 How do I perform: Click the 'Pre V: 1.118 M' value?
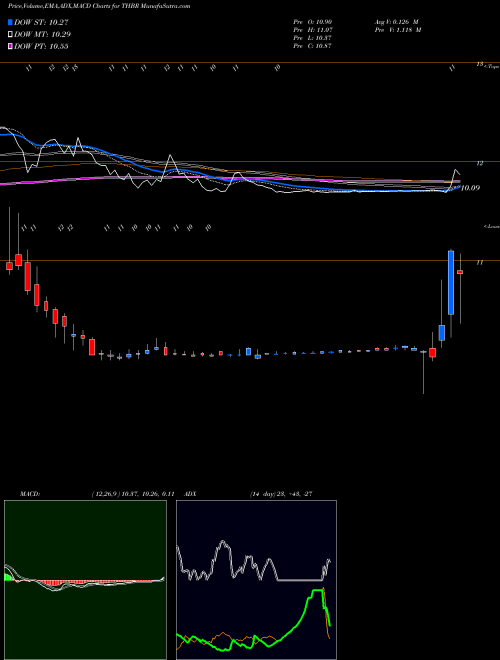tap(397, 30)
